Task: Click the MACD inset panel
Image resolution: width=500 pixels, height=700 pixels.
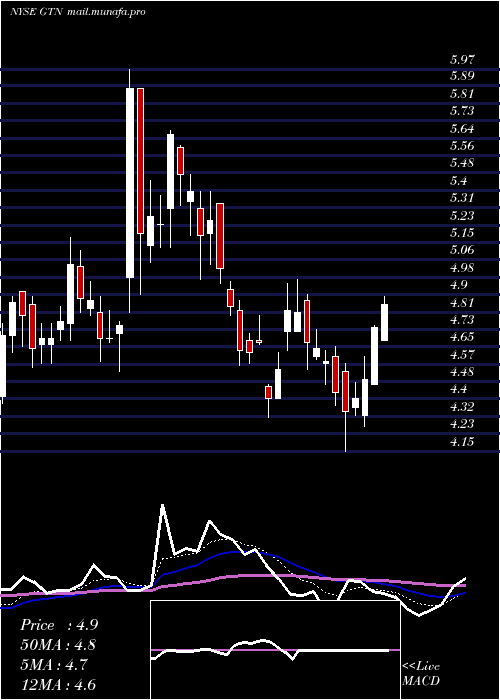Action: [275, 650]
